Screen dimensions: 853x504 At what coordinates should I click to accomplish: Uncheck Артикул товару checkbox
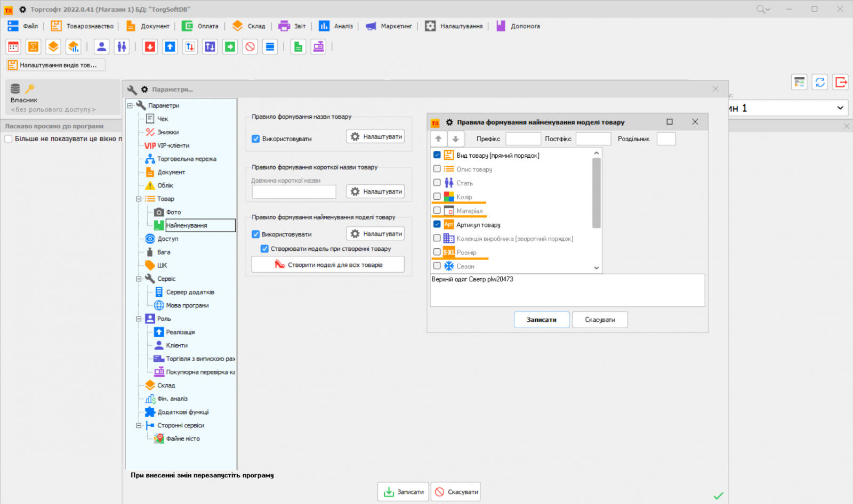tap(437, 224)
